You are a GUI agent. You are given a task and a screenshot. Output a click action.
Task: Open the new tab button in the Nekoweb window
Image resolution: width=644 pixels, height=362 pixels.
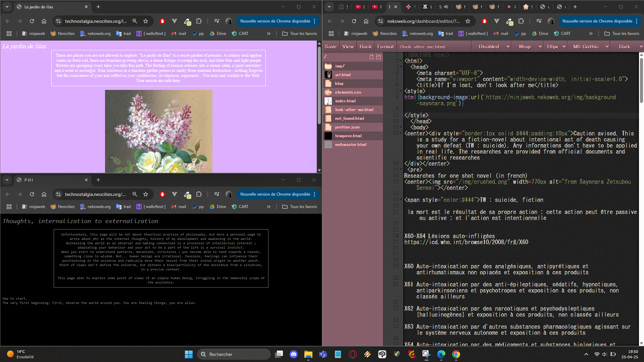[575, 7]
